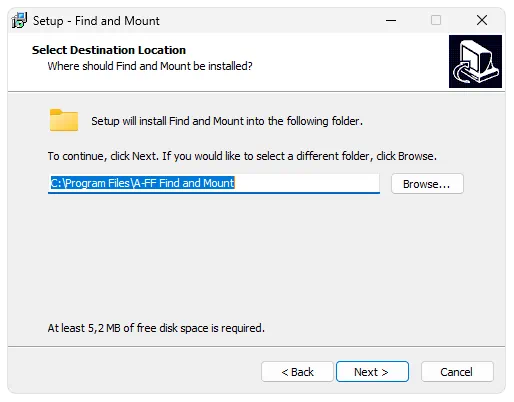Cancel the installation
The width and height of the screenshot is (514, 402).
(x=457, y=372)
